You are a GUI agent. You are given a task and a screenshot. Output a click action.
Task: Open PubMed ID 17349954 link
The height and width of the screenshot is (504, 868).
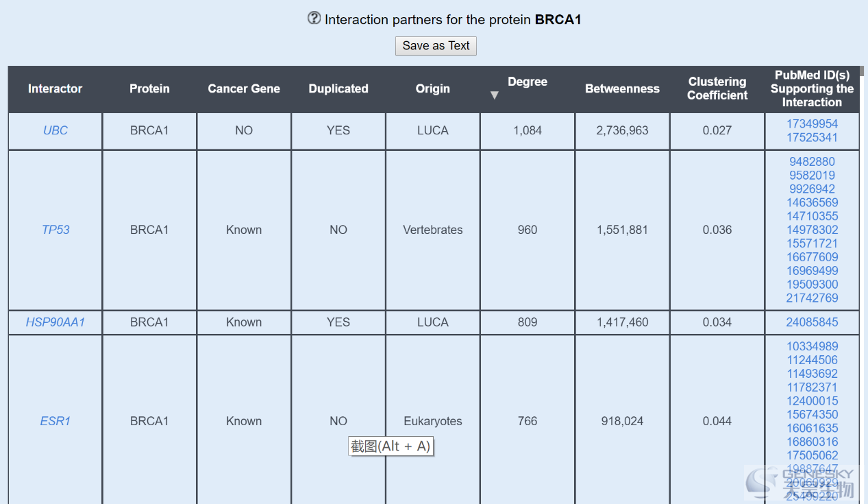[812, 124]
